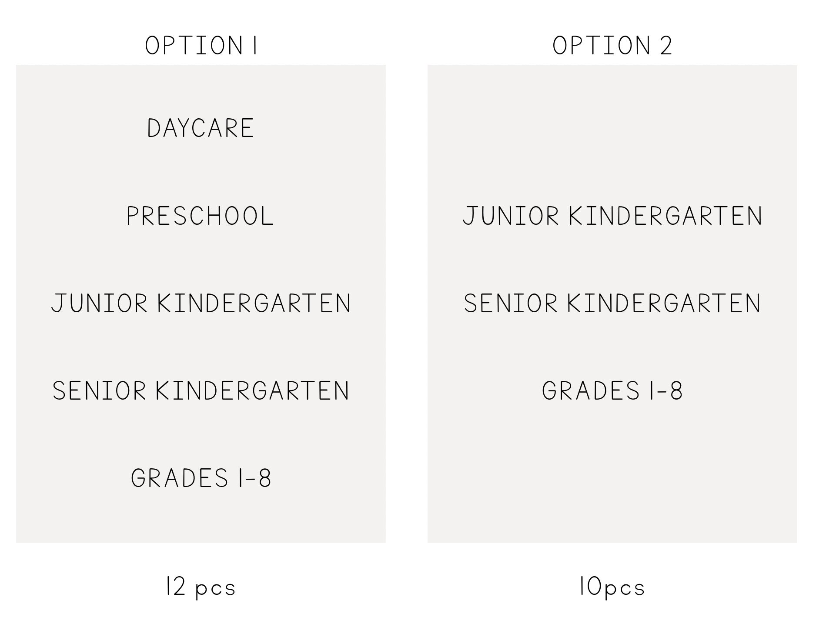Click the word OPTION in the left heading

[x=194, y=46]
